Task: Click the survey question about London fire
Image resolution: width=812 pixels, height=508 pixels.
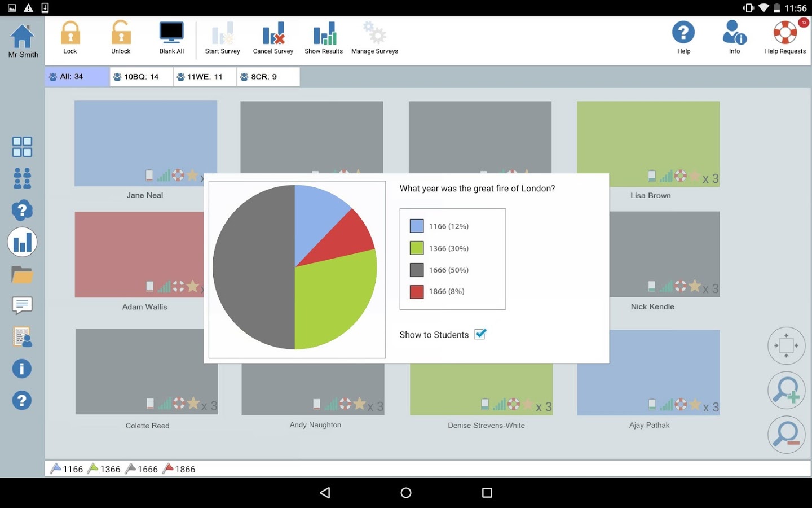Action: click(477, 189)
